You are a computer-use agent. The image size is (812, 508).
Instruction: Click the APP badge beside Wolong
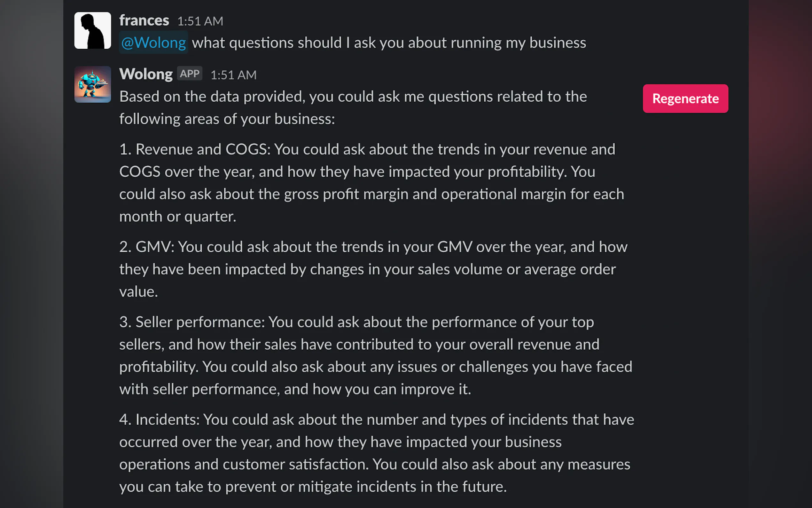click(189, 74)
